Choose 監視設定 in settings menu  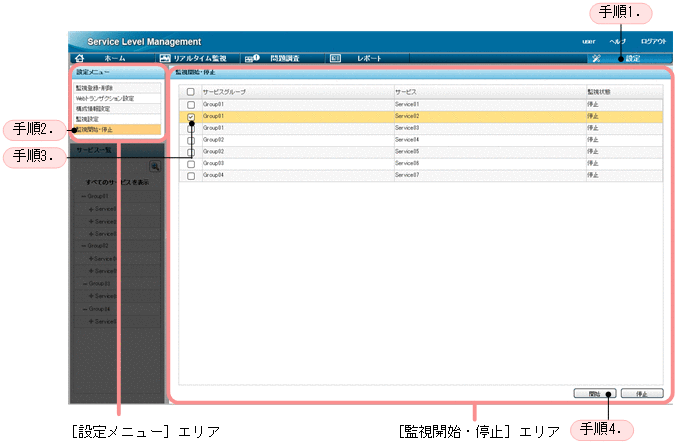[x=117, y=119]
